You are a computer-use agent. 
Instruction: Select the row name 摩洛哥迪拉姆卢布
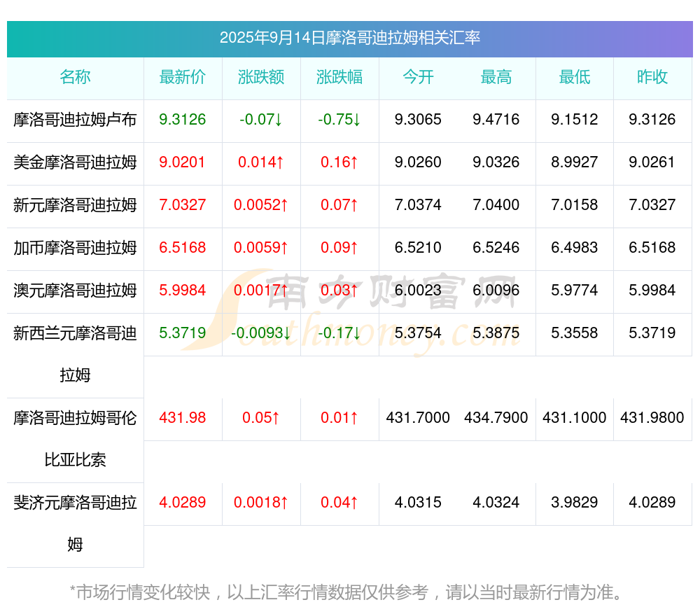pyautogui.click(x=75, y=120)
